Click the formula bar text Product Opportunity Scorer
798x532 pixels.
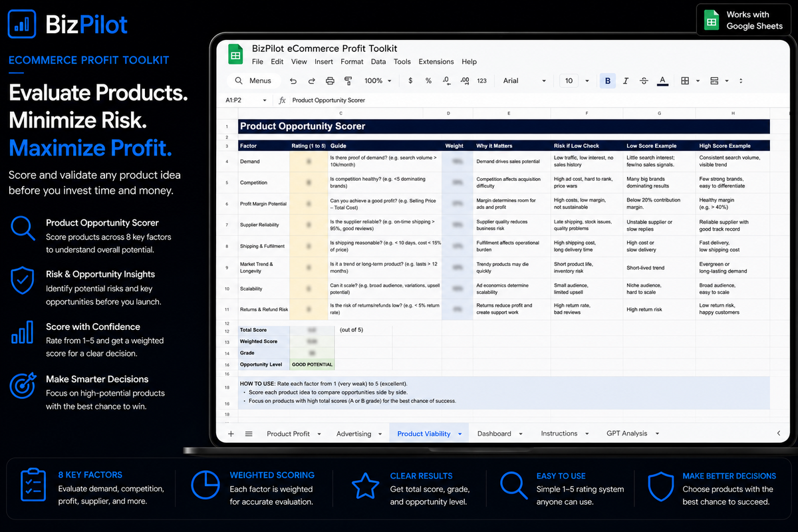329,100
